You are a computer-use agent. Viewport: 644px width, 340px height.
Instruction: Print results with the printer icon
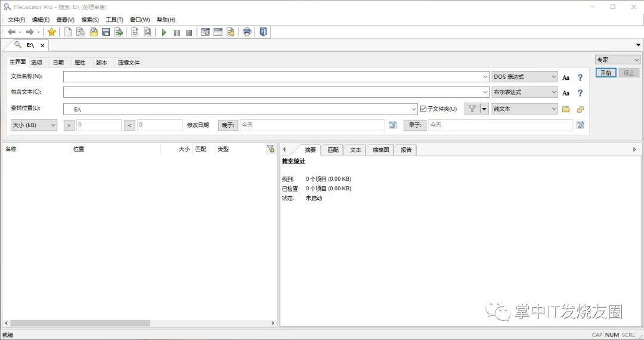(x=247, y=32)
